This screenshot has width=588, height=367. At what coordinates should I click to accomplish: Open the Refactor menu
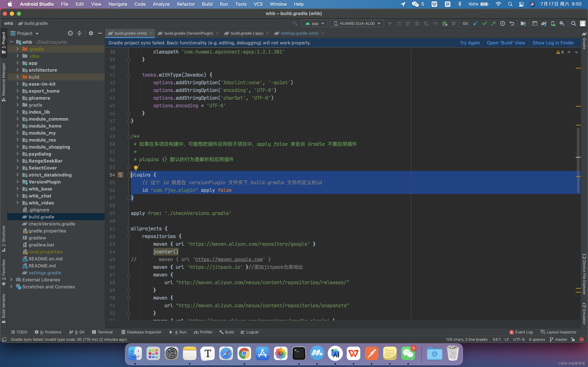tap(186, 4)
